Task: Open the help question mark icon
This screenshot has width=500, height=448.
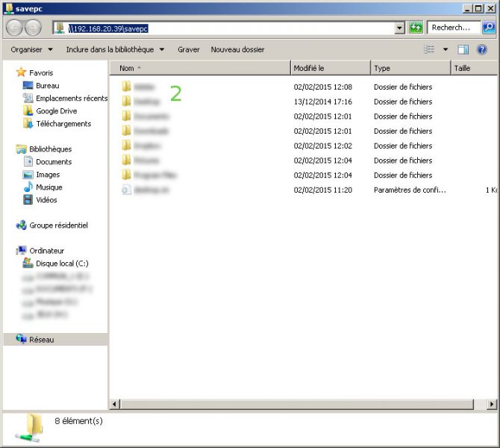Action: [x=483, y=49]
